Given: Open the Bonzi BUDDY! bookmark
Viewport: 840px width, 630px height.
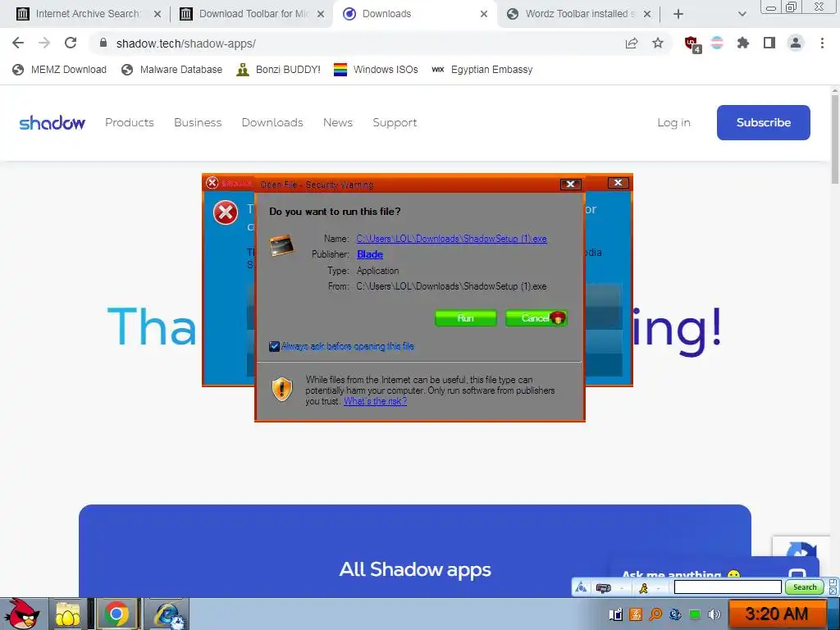Looking at the screenshot, I should click(279, 70).
